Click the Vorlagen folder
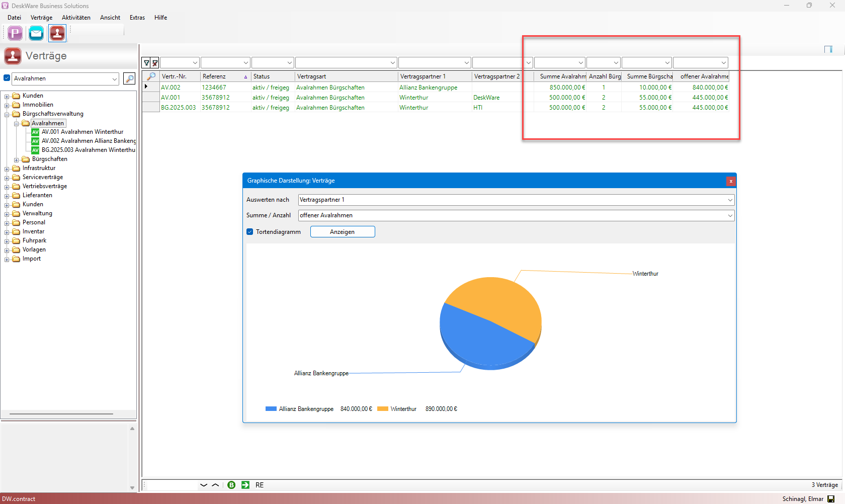 [34, 249]
